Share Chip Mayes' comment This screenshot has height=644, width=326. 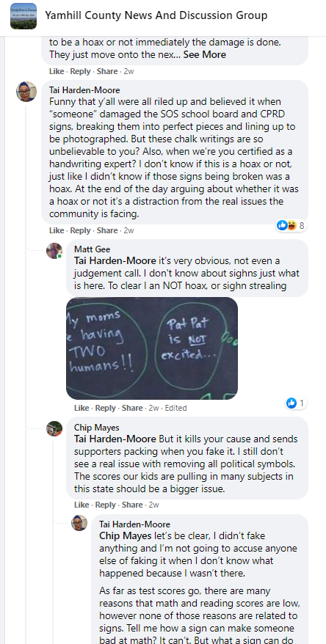[x=132, y=505]
